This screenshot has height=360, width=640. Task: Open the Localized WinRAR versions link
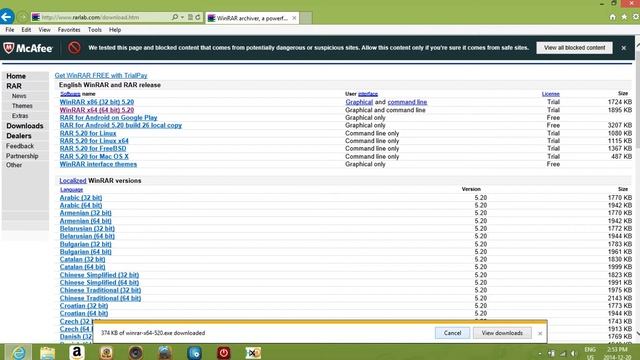73,180
